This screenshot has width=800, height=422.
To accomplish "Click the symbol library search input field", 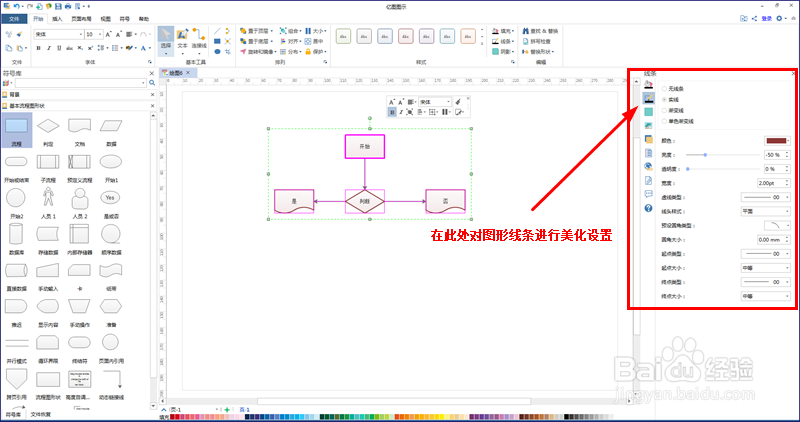I will tap(80, 83).
